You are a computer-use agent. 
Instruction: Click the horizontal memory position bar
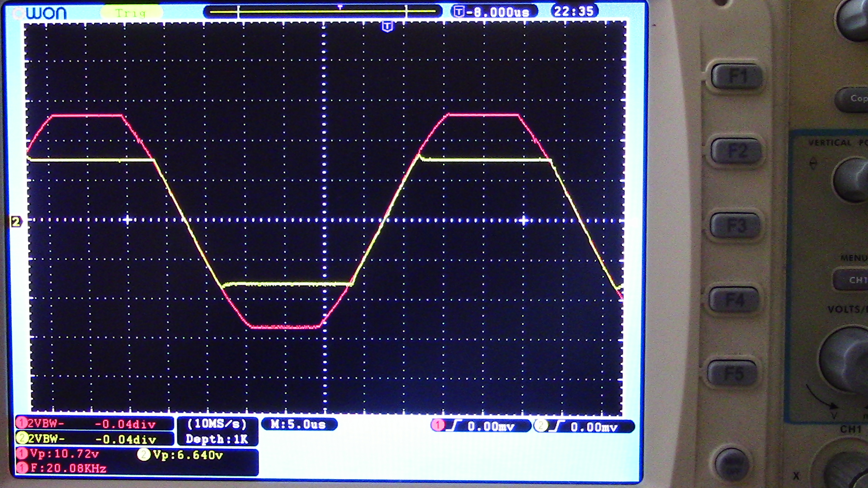[x=322, y=11]
